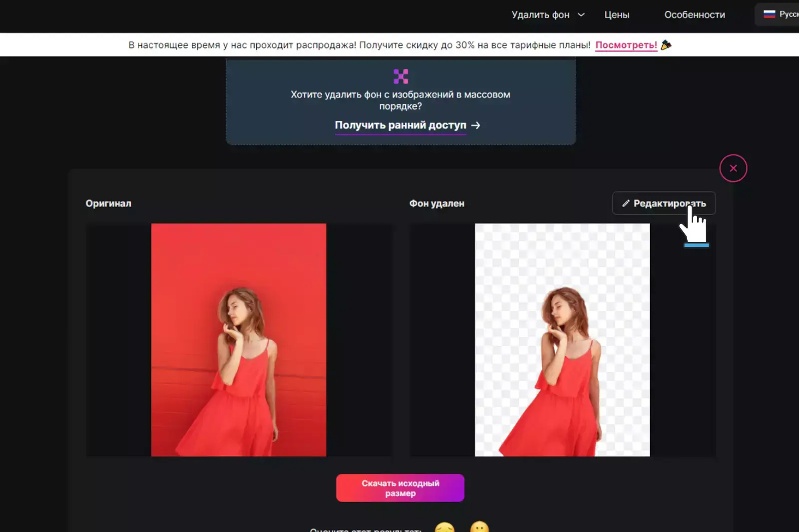
Task: Open the Удалить фон dropdown menu
Action: click(x=547, y=14)
